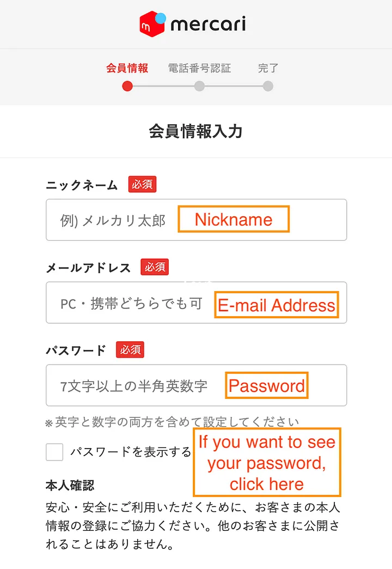Click the E-mail Address annotation box
This screenshot has width=392, height=569.
pos(277,305)
